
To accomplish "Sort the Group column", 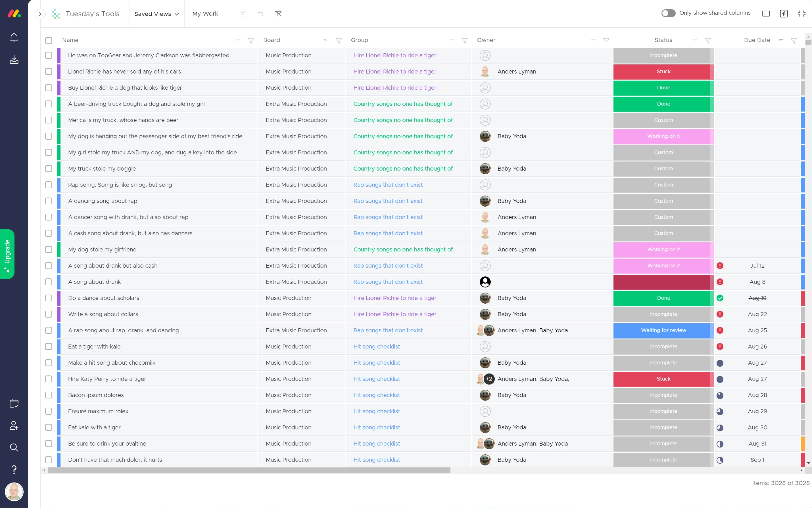I will click(x=452, y=41).
